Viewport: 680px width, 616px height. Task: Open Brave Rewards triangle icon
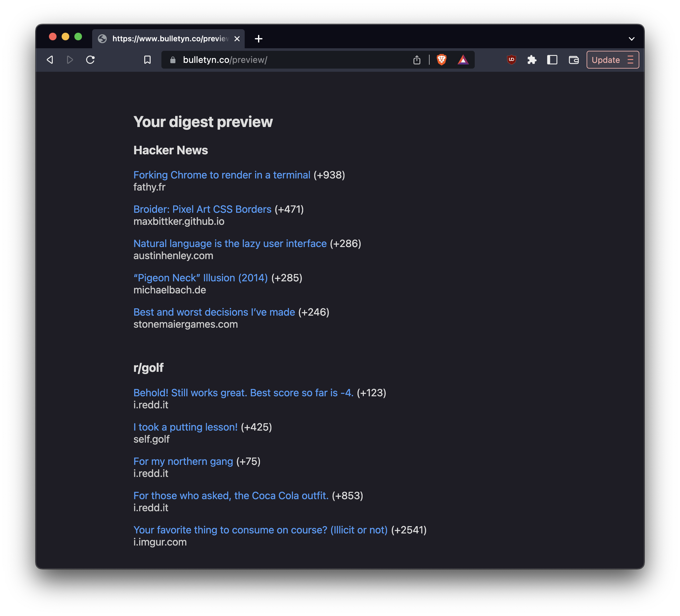(x=463, y=60)
